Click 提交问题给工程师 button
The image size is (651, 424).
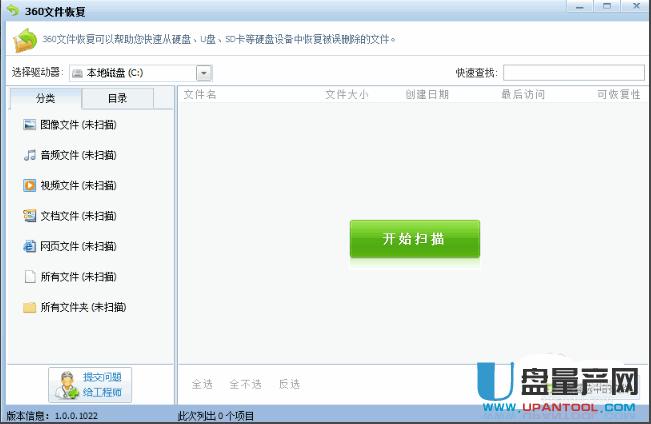coord(90,385)
